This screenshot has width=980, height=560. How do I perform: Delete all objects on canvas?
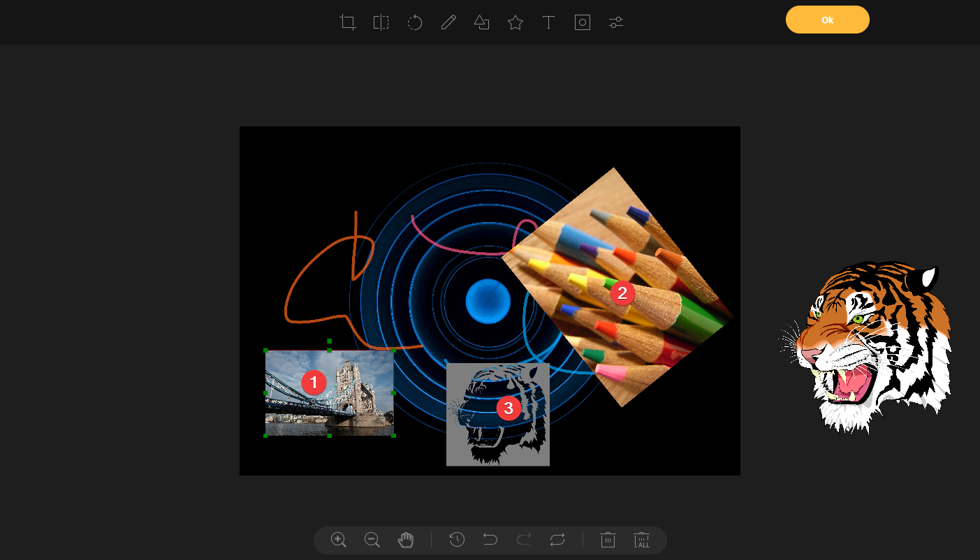[641, 539]
